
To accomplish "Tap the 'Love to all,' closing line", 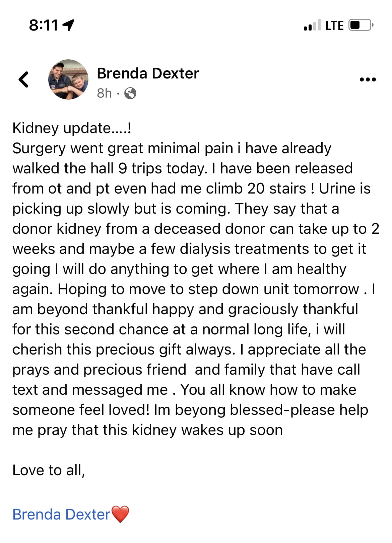I will 49,470.
